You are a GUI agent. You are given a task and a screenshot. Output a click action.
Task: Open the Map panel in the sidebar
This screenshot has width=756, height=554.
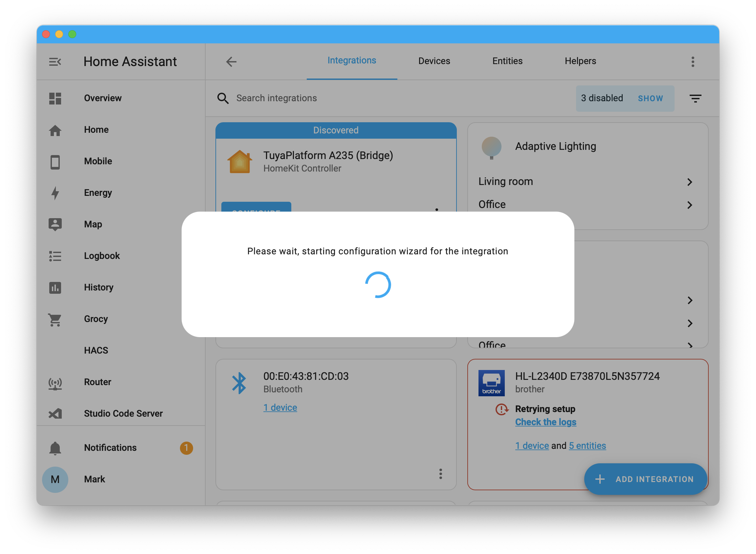point(93,224)
